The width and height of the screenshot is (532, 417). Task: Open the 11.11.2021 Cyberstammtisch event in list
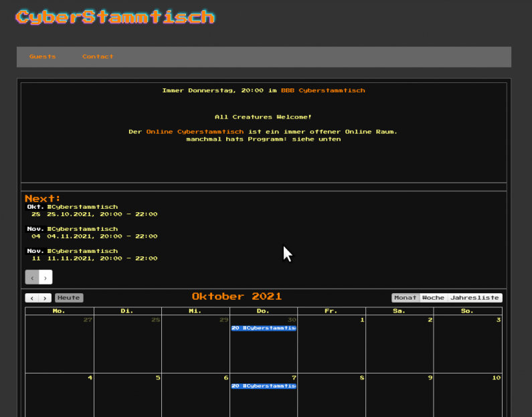click(x=82, y=251)
